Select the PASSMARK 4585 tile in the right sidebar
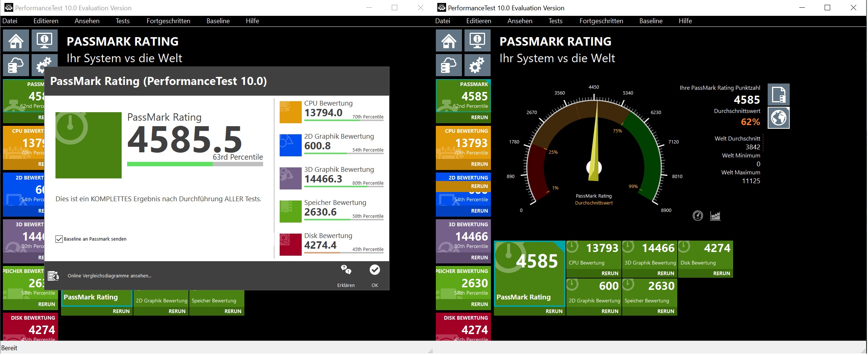The image size is (868, 355). pyautogui.click(x=463, y=96)
